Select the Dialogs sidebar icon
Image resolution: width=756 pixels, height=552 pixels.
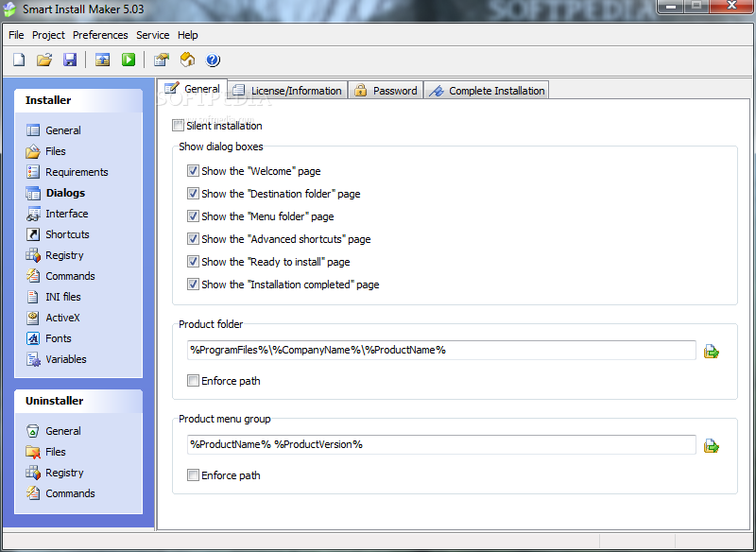pyautogui.click(x=33, y=193)
